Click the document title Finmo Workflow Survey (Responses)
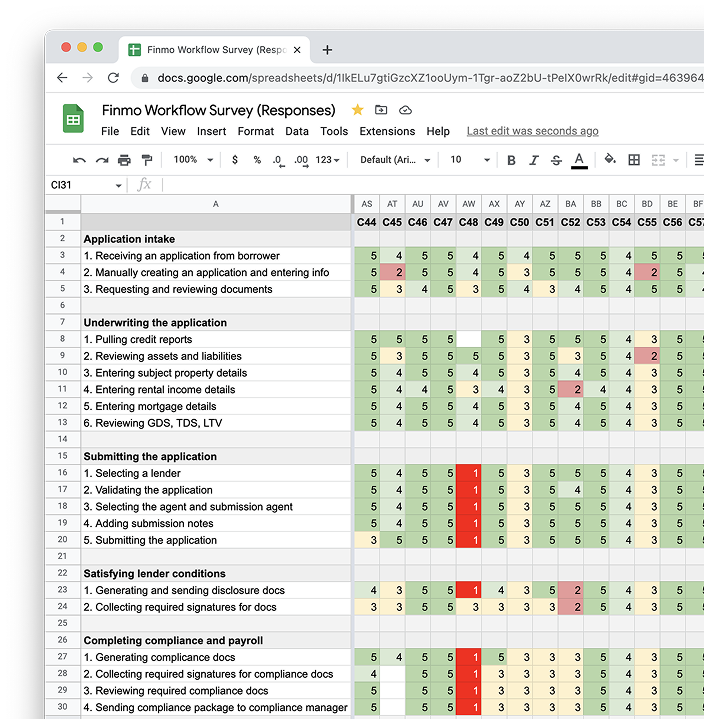 pos(218,110)
